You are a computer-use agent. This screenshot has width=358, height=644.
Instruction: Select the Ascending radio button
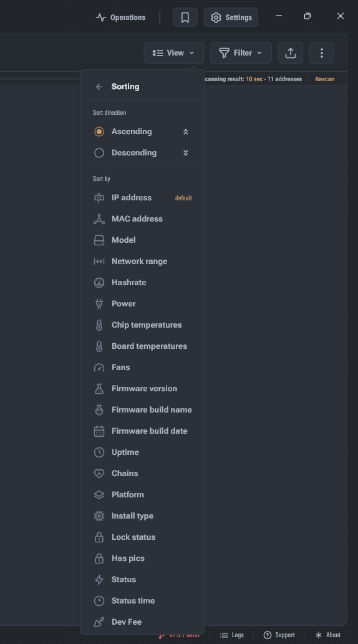tap(99, 132)
